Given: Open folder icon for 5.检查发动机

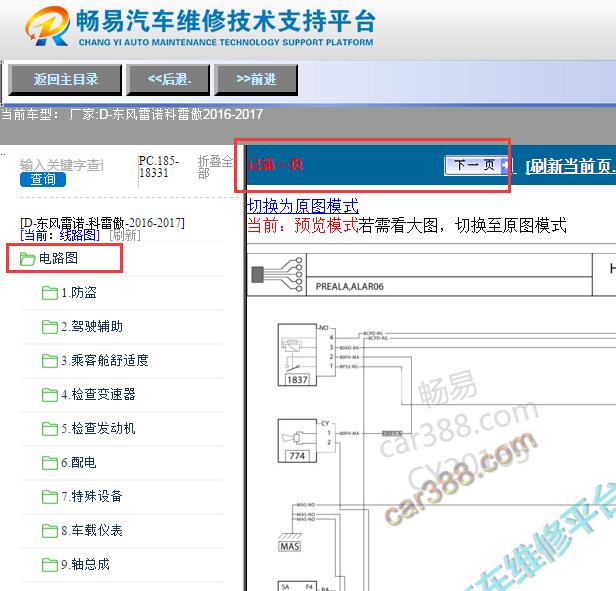Looking at the screenshot, I should tap(50, 429).
